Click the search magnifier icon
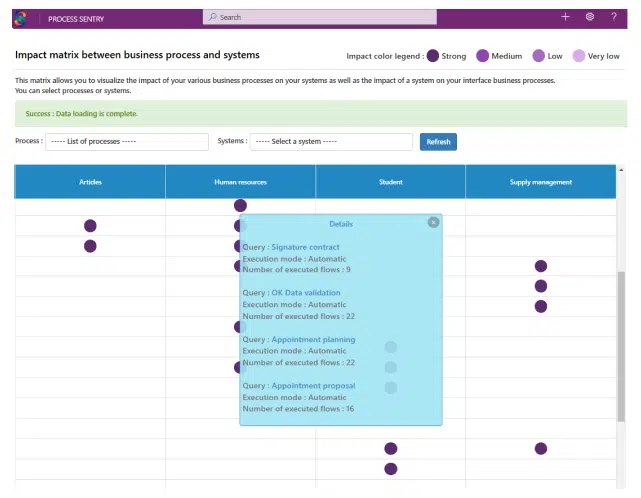This screenshot has height=498, width=641. click(213, 17)
